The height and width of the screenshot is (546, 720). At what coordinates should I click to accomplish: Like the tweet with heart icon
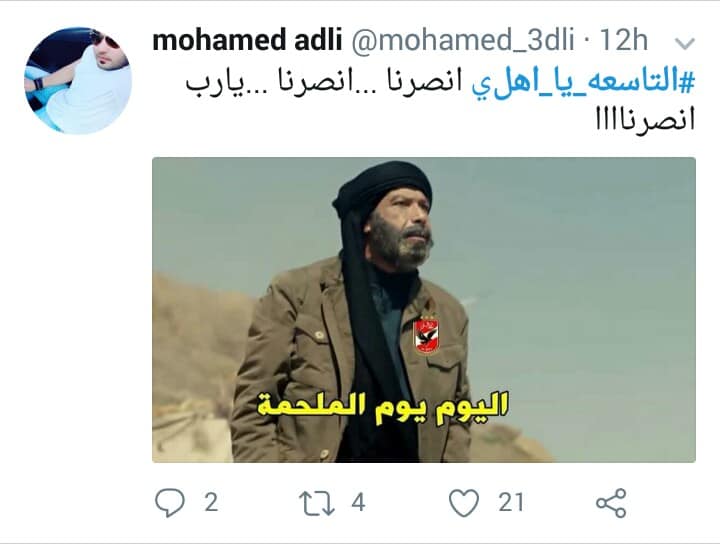(464, 503)
